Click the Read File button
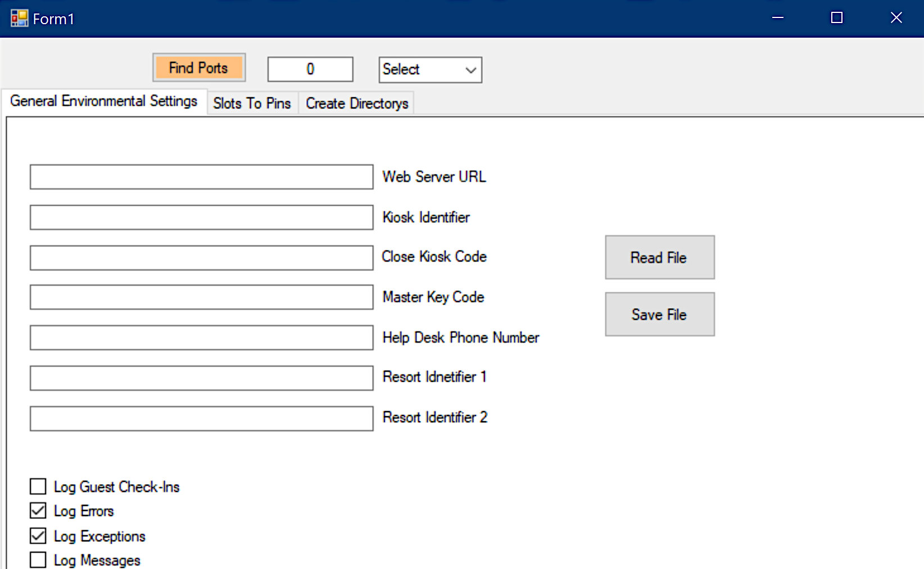 [659, 258]
